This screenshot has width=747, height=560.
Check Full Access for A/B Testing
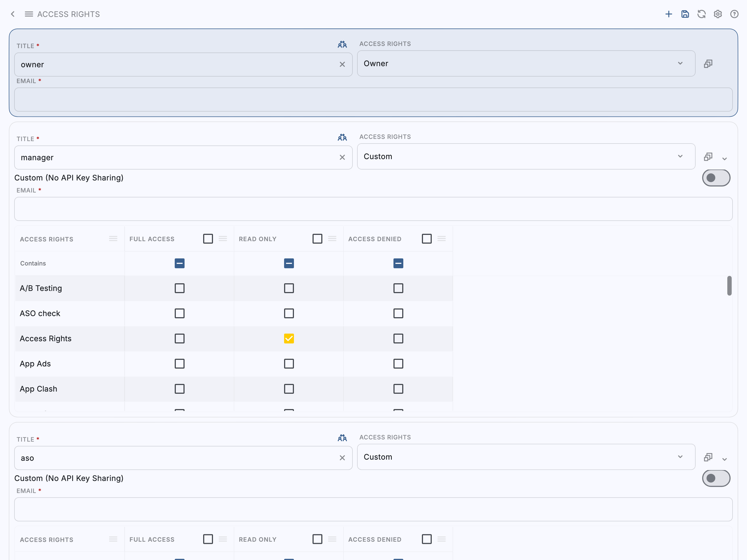179,288
